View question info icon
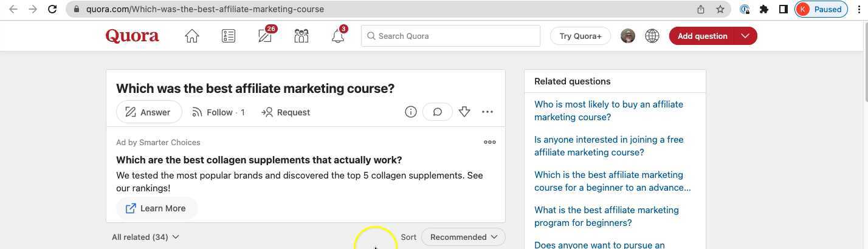 pos(411,112)
